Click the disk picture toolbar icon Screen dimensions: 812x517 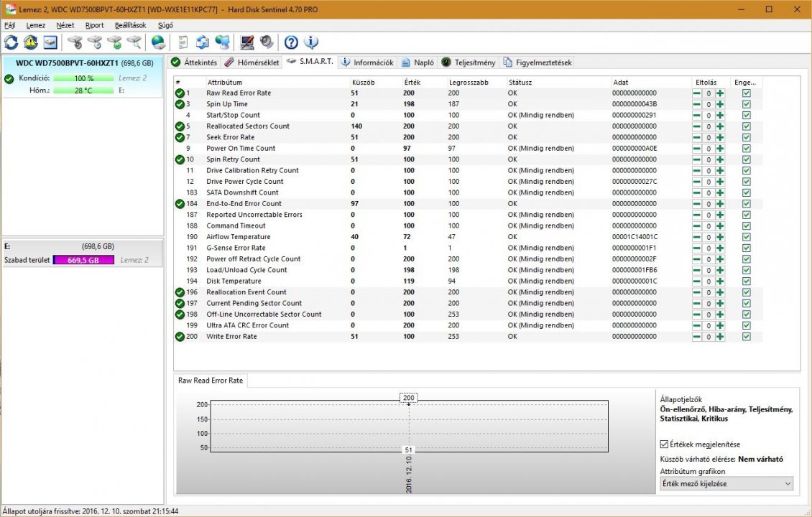(50, 42)
